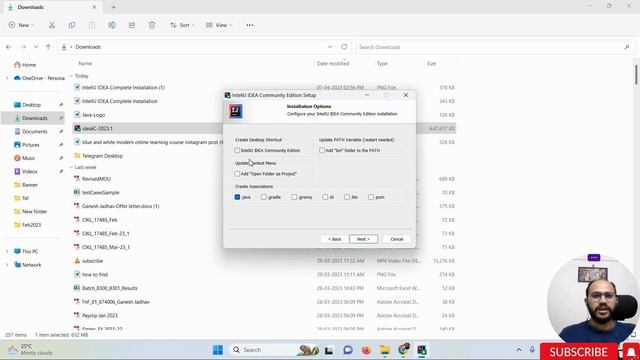The width and height of the screenshot is (640, 360).
Task: Sort by the Name column header
Action: [85, 64]
